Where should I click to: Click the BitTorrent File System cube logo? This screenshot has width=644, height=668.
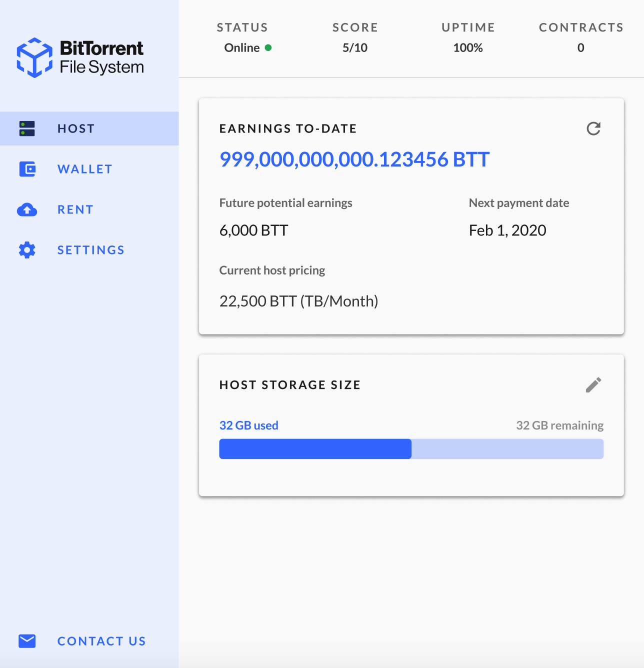34,57
